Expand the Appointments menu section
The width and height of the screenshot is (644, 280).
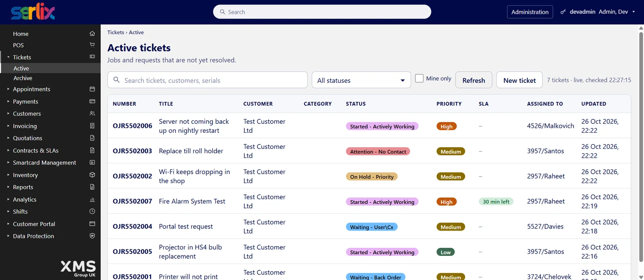tap(8, 89)
